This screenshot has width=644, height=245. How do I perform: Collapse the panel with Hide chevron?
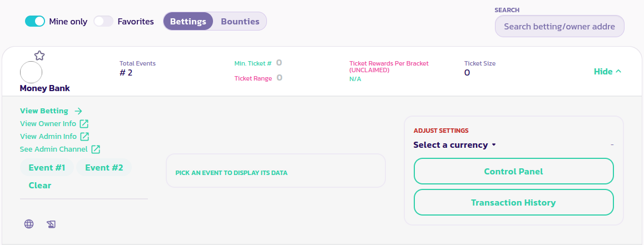coord(607,72)
